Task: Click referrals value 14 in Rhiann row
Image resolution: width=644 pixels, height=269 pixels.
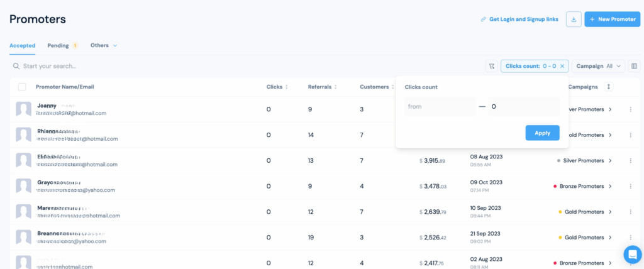Action: [311, 134]
